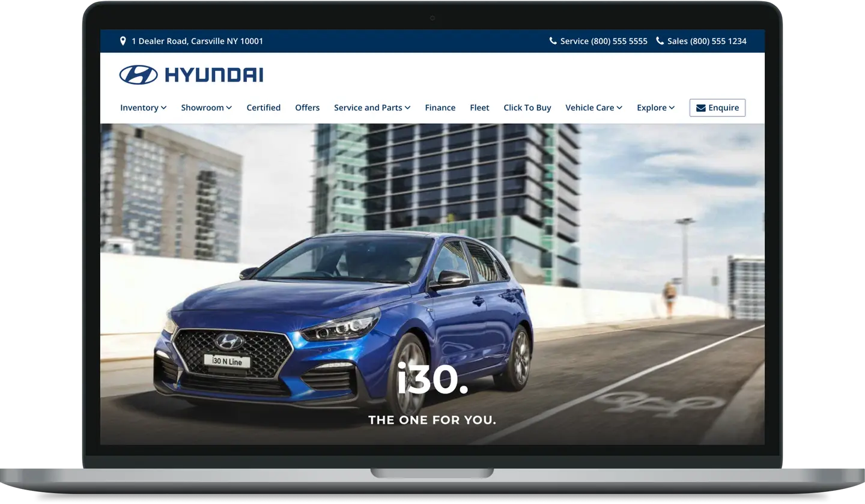Image resolution: width=865 pixels, height=504 pixels.
Task: Go to the Certified page
Action: (263, 108)
